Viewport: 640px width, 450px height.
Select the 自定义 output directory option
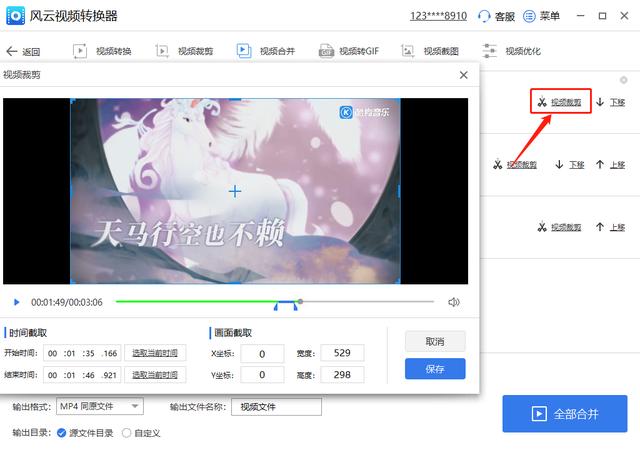pos(126,433)
